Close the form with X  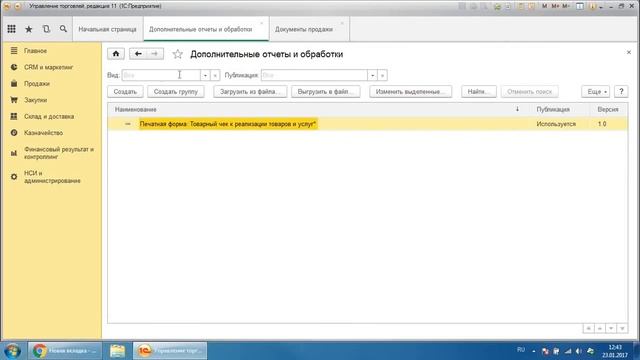tap(629, 52)
